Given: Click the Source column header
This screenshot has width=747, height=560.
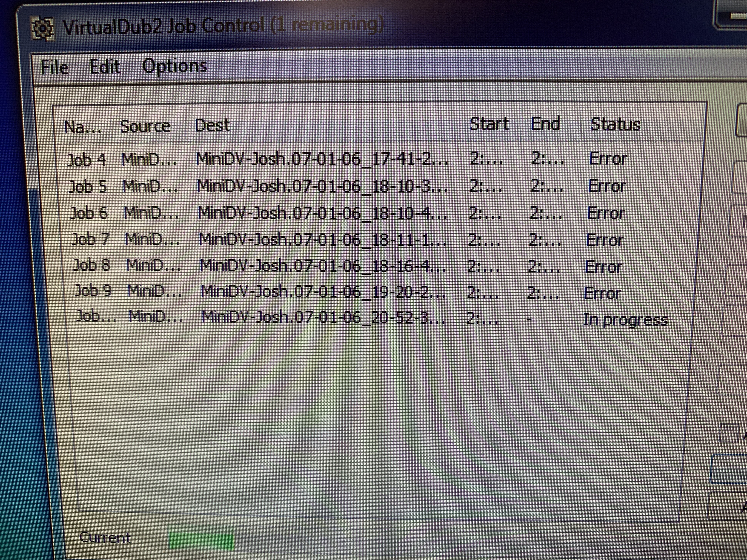Looking at the screenshot, I should (x=145, y=126).
